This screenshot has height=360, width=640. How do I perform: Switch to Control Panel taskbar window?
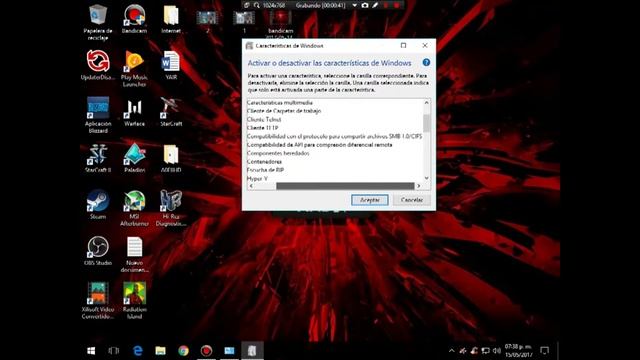pyautogui.click(x=229, y=351)
